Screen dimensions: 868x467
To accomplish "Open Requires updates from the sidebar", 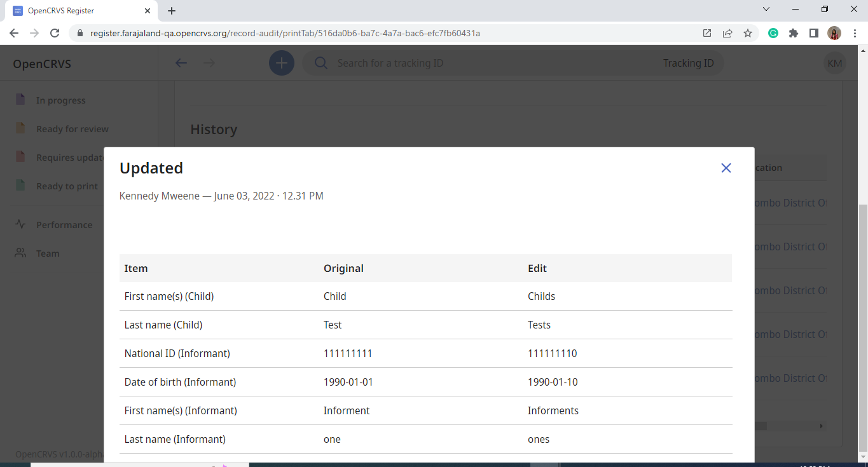I will (x=20, y=157).
